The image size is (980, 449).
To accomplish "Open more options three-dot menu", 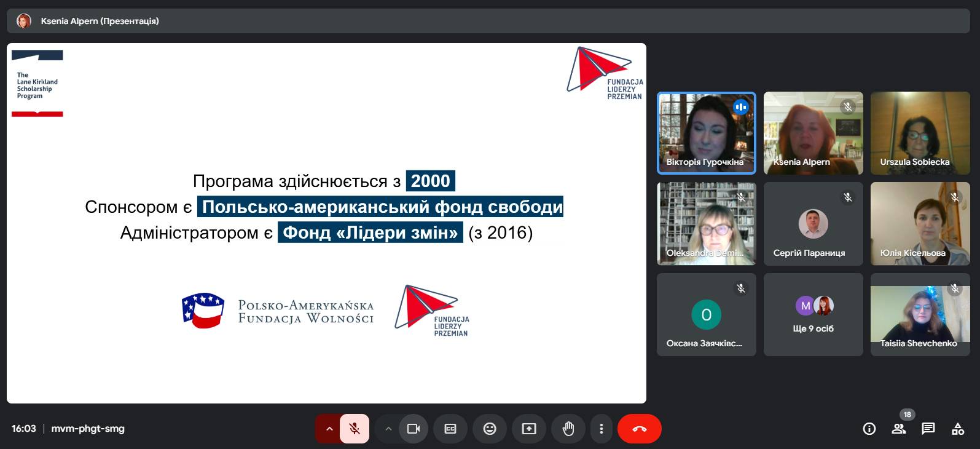I will (602, 429).
